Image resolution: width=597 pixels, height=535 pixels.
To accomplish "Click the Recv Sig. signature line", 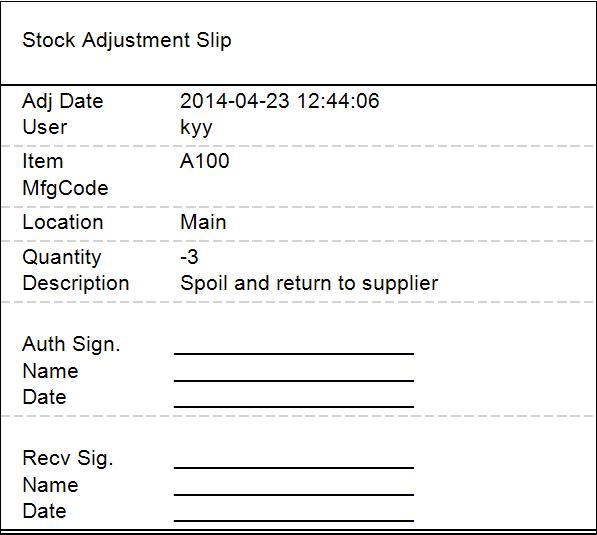I will [294, 467].
